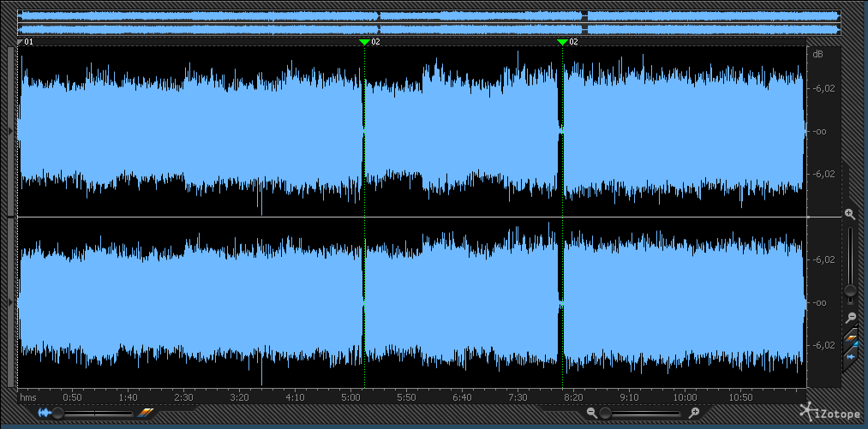
Task: Select the second green 02 marker
Action: 562,41
